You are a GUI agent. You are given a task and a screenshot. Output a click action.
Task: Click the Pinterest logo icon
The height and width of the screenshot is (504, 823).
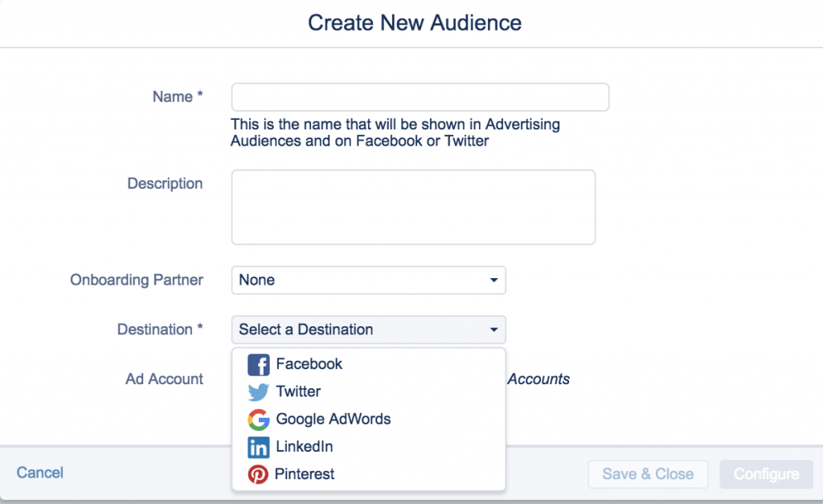258,474
